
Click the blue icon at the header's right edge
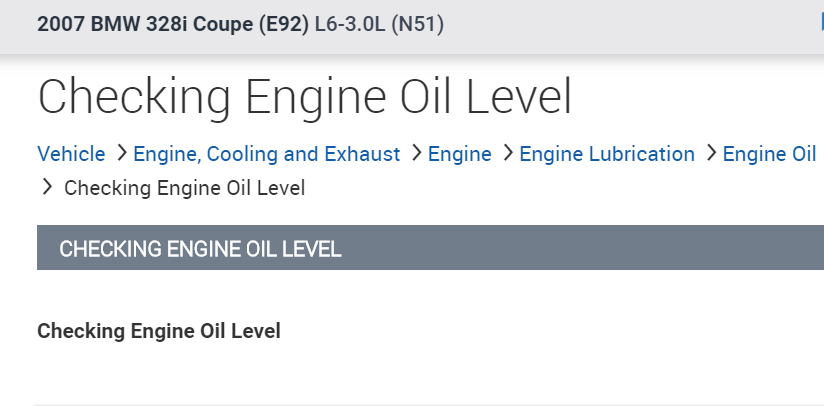820,23
